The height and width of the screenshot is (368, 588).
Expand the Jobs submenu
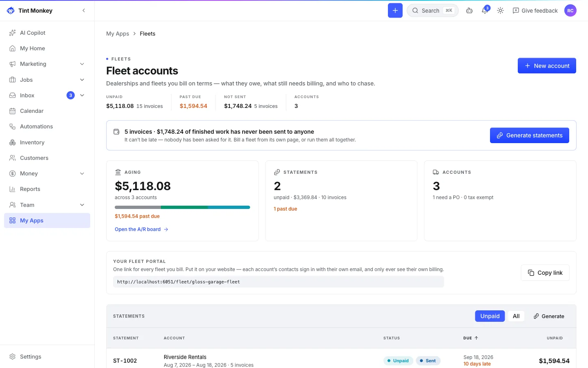click(82, 80)
